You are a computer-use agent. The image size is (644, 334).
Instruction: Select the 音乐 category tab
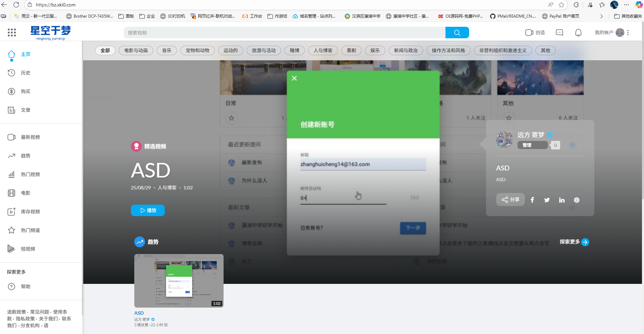[x=167, y=50]
